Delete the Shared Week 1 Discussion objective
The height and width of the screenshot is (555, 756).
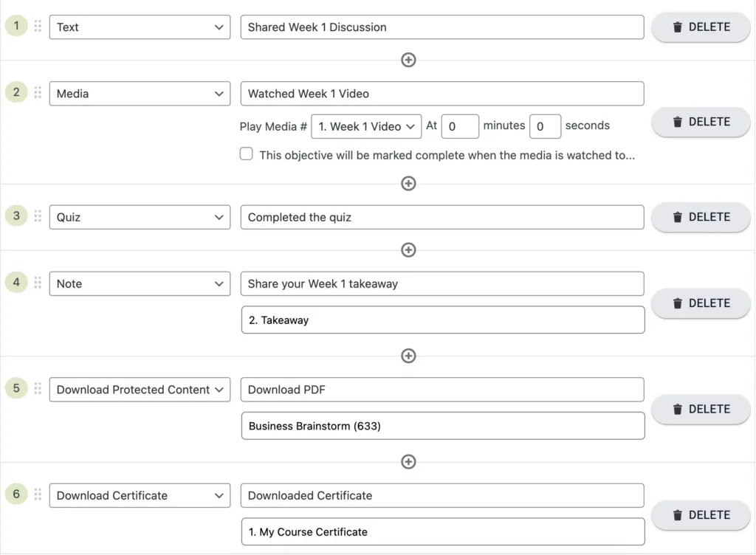click(x=701, y=27)
